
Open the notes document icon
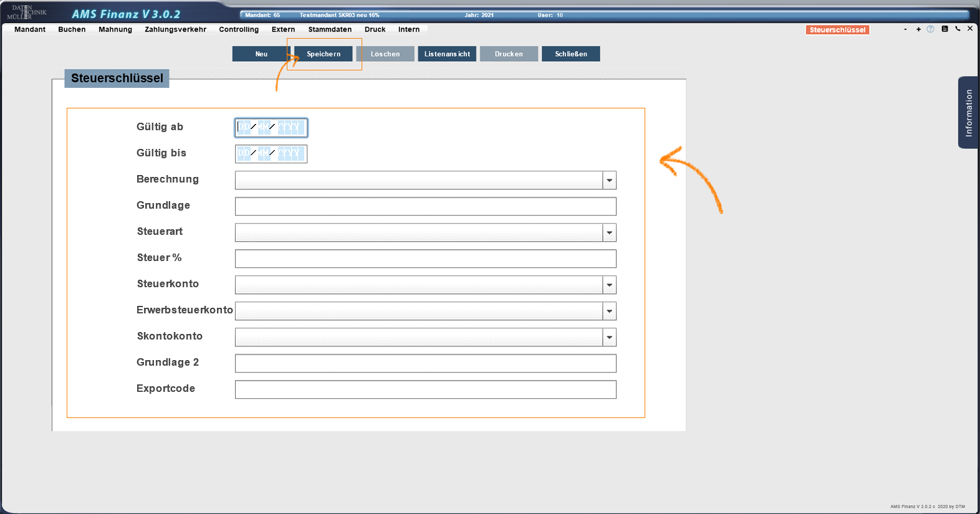(944, 29)
